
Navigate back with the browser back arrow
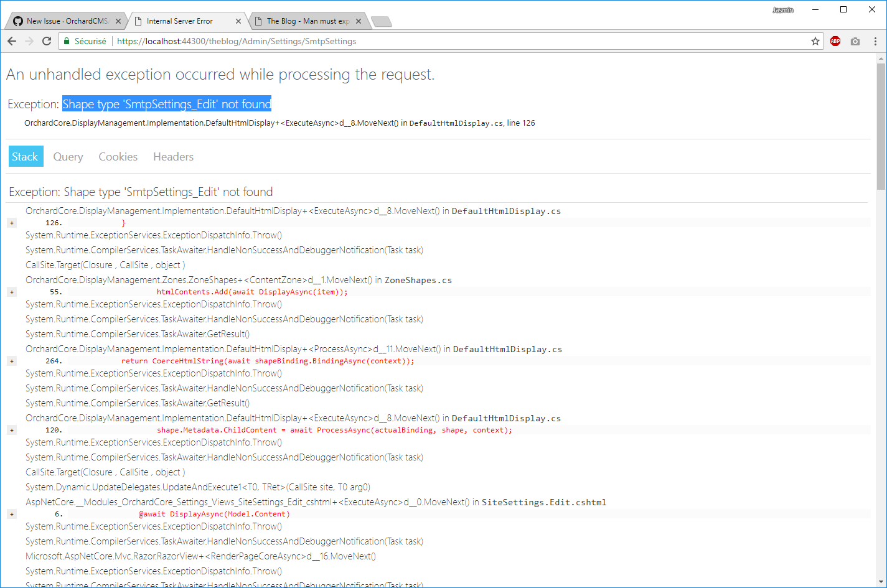pos(11,41)
